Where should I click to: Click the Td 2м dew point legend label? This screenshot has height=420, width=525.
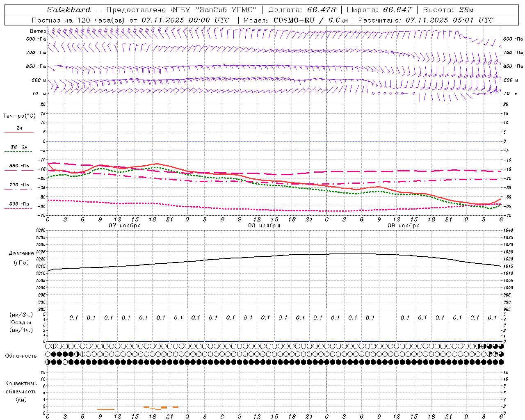pos(19,147)
